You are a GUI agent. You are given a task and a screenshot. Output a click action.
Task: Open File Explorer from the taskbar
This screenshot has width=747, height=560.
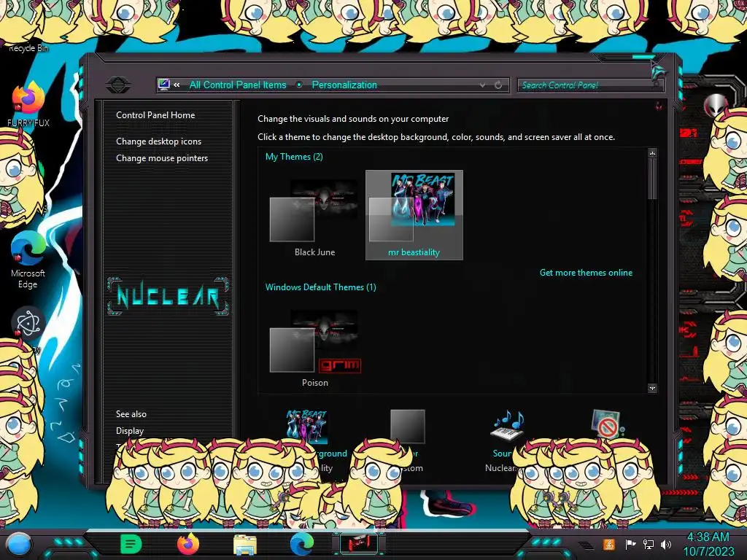(245, 544)
